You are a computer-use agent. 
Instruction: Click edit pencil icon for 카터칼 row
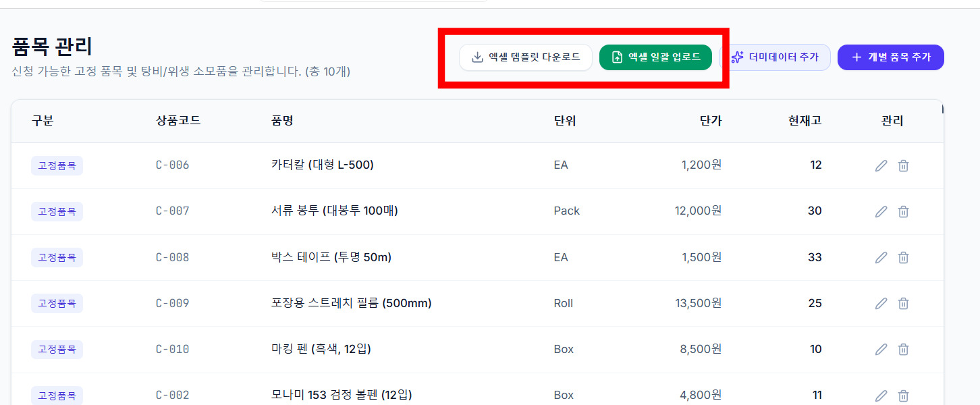[x=881, y=165]
